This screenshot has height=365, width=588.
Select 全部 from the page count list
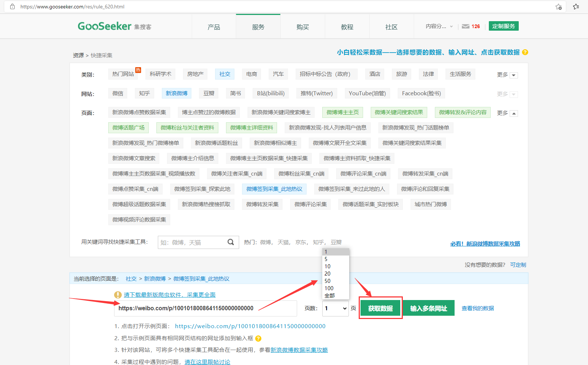click(x=336, y=296)
